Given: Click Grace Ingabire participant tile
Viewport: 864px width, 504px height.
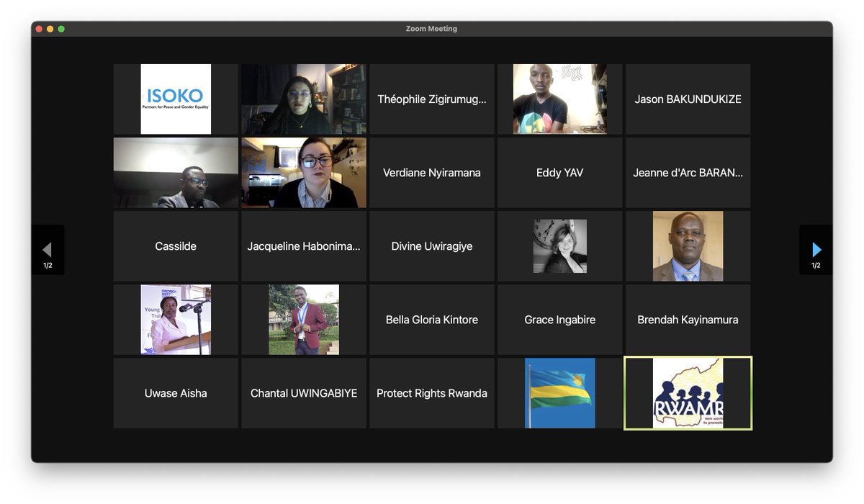Looking at the screenshot, I should click(x=560, y=320).
